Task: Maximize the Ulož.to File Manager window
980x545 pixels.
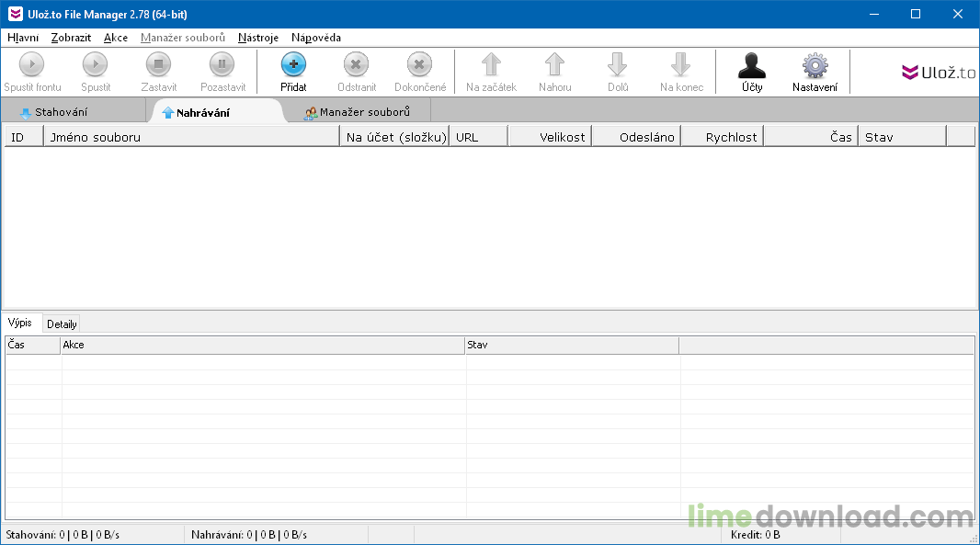Action: tap(916, 14)
